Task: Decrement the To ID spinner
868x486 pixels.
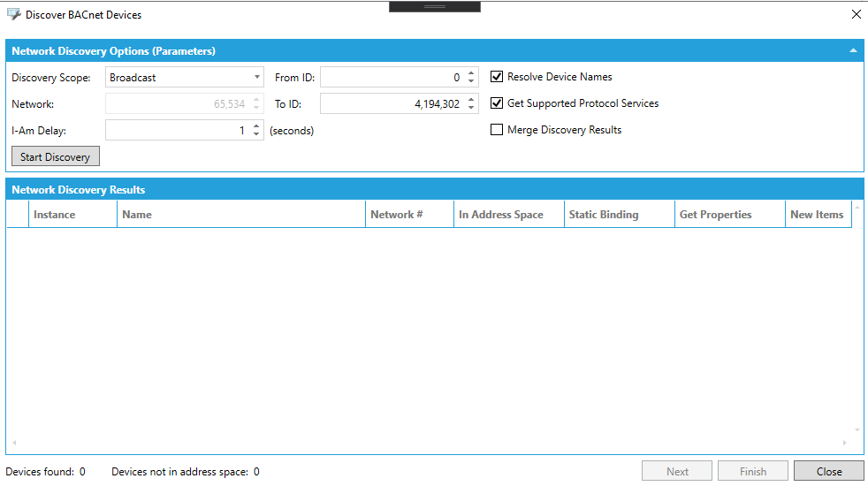Action: pyautogui.click(x=471, y=109)
